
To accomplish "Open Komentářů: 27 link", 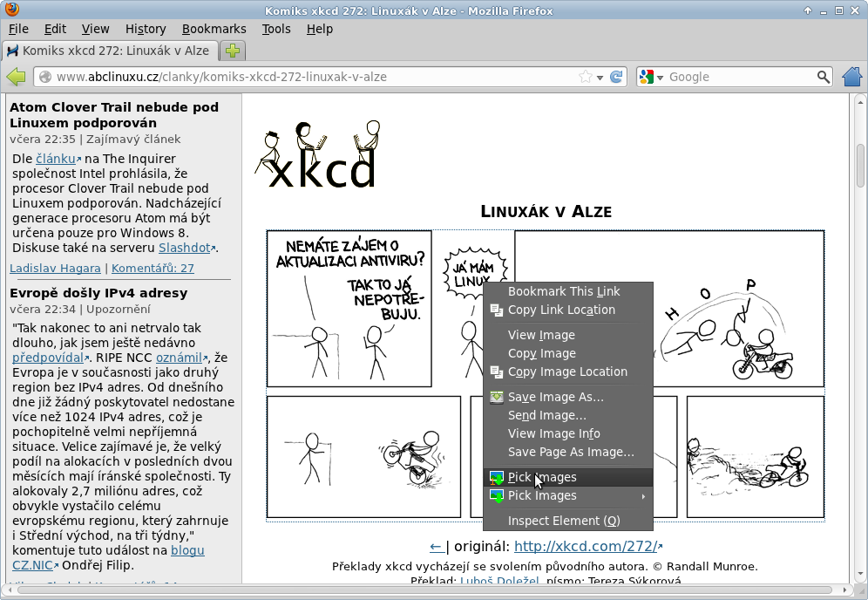I will coord(153,268).
